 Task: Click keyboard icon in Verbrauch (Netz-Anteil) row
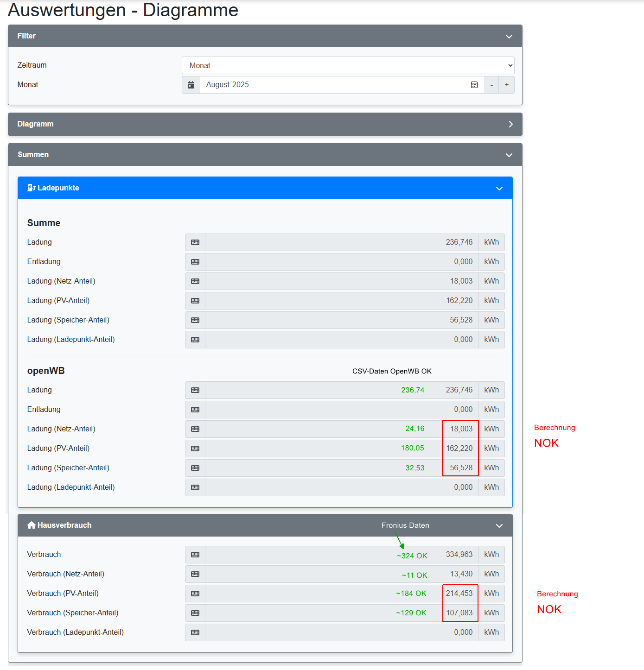coord(195,574)
